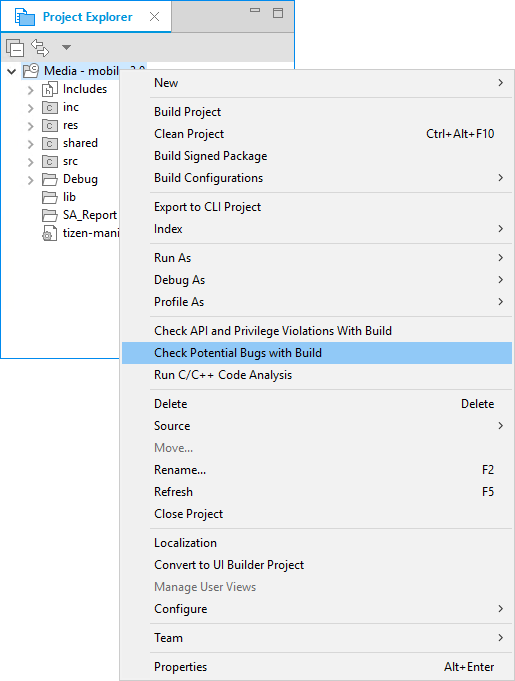Choose Build Project
The width and height of the screenshot is (515, 681).
pyautogui.click(x=317, y=112)
